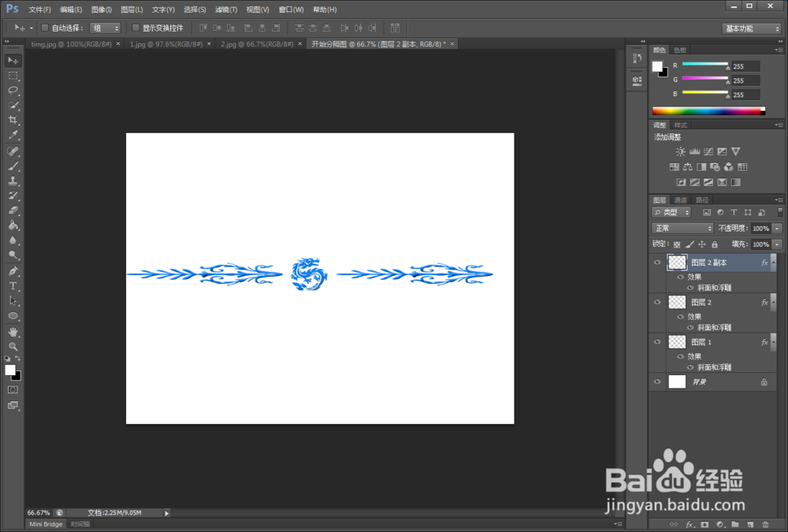This screenshot has width=788, height=532.
Task: Switch to the timg.jpg document tab
Action: pos(72,44)
